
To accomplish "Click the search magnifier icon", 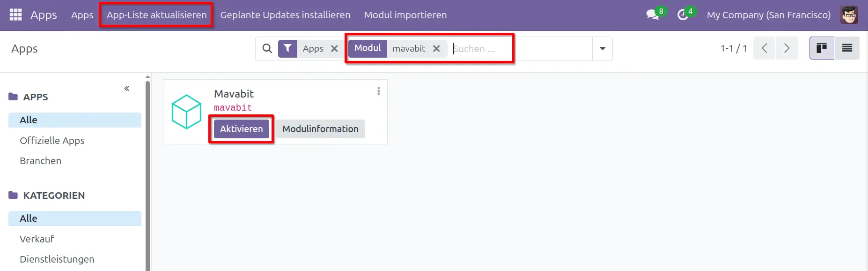I will pyautogui.click(x=267, y=48).
